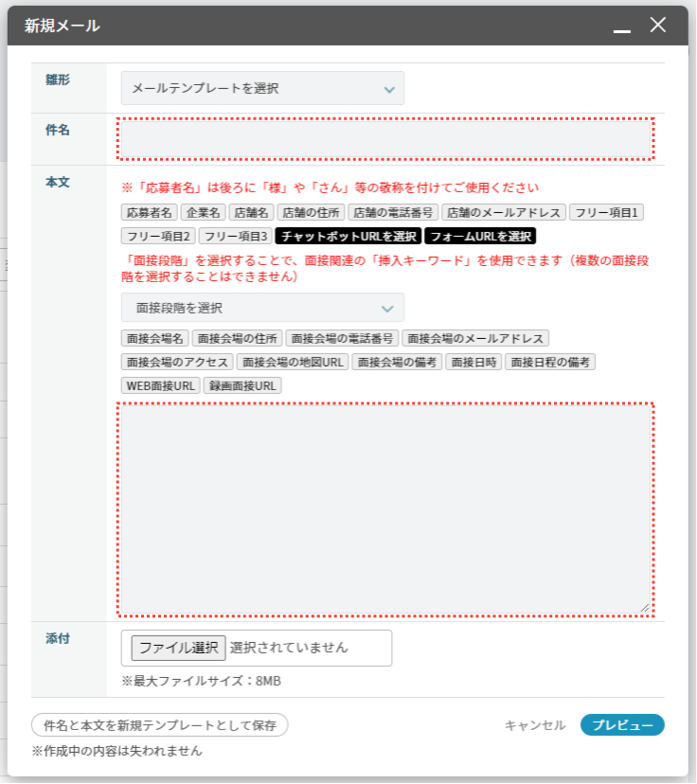Insert the フリー項目1 keyword
Image resolution: width=697 pixels, height=784 pixels.
pyautogui.click(x=608, y=213)
